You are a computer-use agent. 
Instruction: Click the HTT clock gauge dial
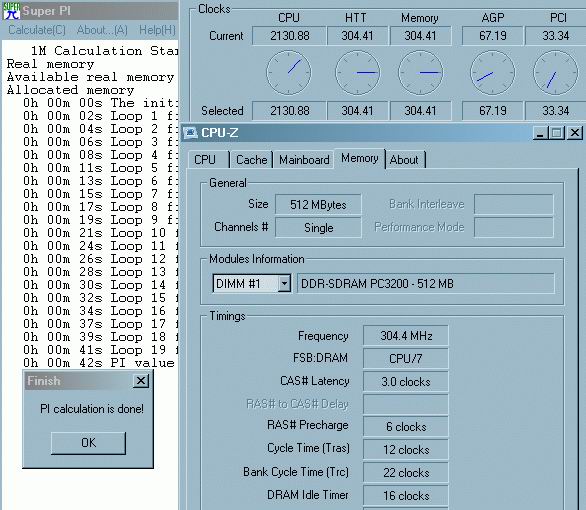click(358, 72)
